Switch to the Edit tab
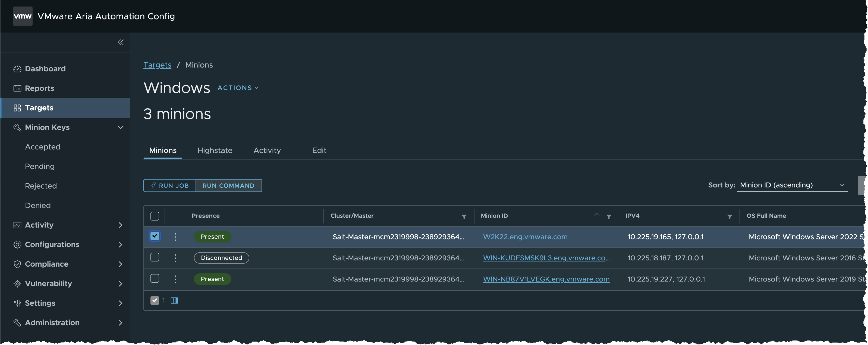868x345 pixels. coord(319,151)
